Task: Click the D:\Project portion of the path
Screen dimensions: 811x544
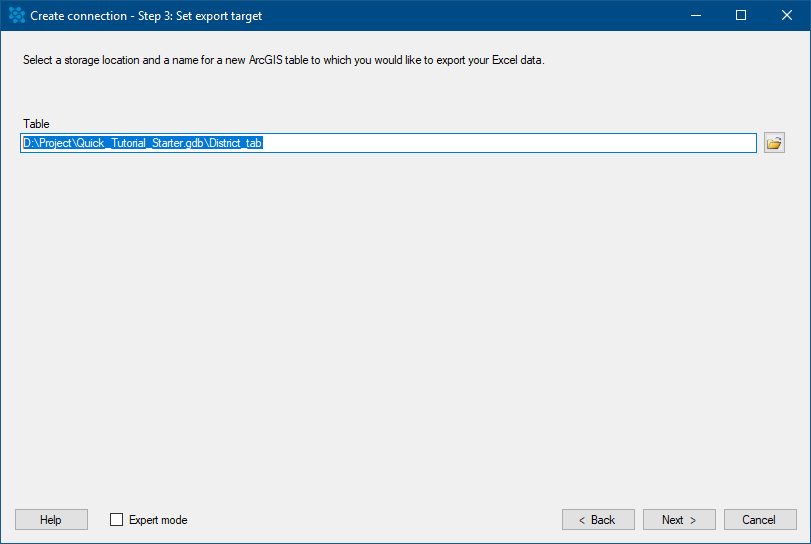Action: pyautogui.click(x=47, y=143)
